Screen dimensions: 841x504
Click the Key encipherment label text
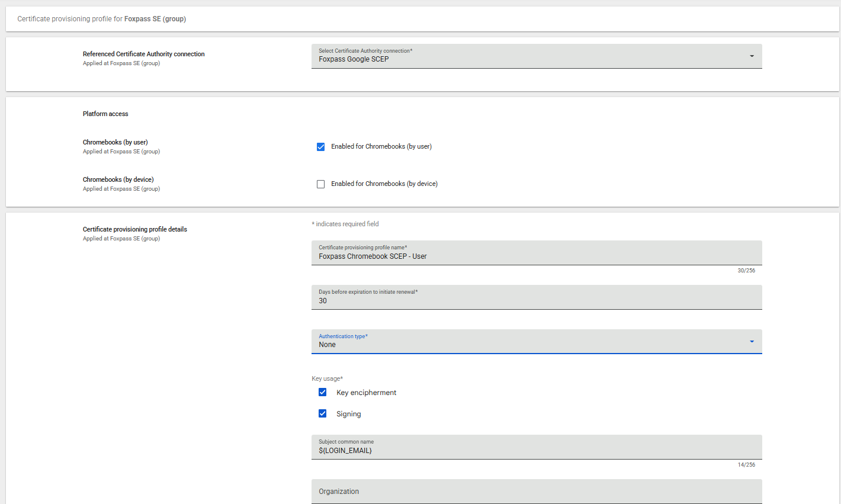pos(367,393)
